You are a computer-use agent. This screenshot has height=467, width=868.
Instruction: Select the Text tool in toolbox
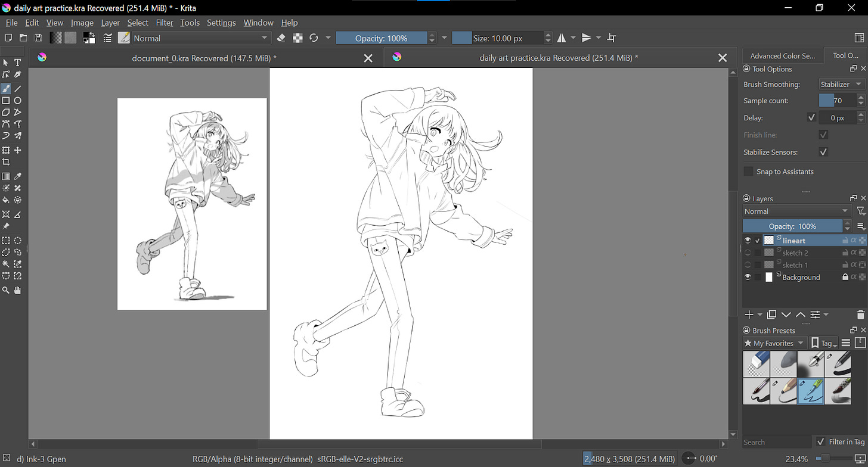[x=18, y=63]
